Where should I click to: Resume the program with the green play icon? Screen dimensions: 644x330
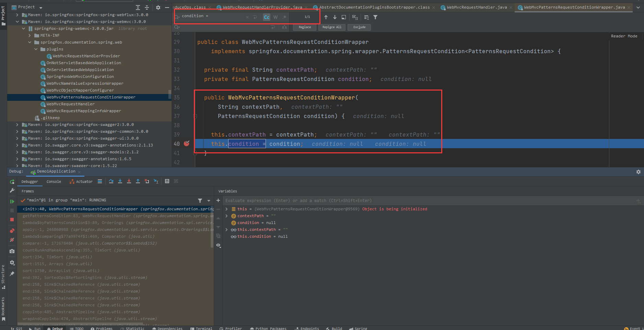pyautogui.click(x=12, y=201)
